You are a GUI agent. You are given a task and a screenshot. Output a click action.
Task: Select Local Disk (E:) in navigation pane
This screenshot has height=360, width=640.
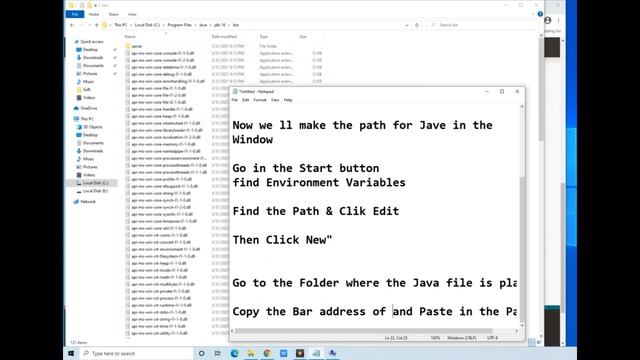(x=95, y=191)
